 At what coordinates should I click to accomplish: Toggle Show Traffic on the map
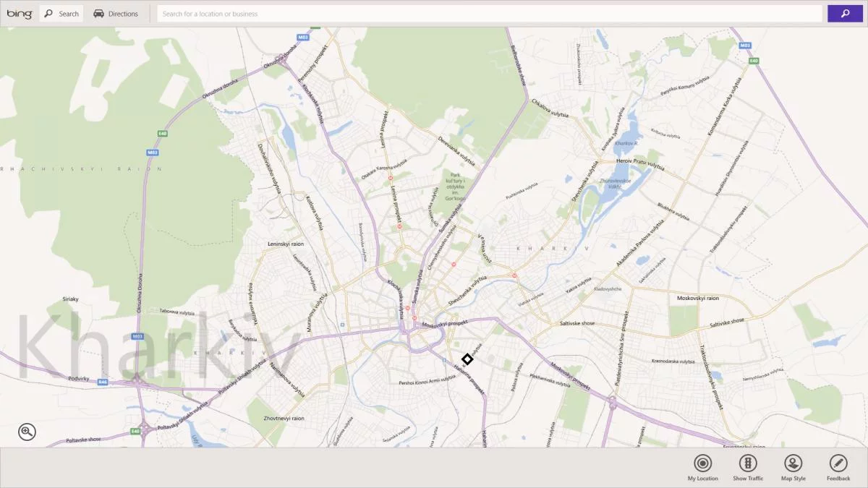click(x=748, y=468)
